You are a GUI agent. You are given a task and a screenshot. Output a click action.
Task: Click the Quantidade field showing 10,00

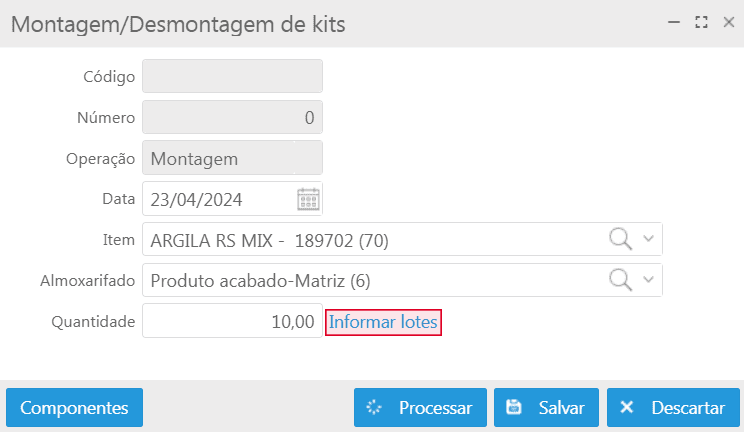[x=232, y=322]
